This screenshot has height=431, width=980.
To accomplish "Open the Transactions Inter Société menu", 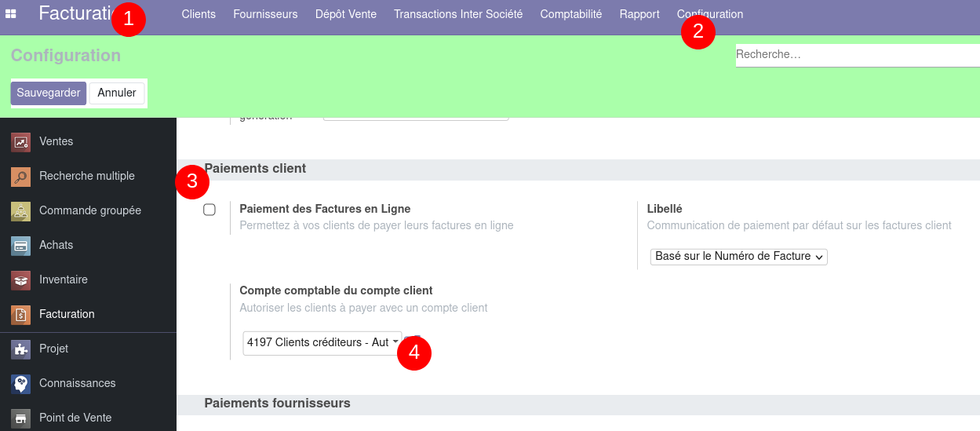I will tap(458, 14).
